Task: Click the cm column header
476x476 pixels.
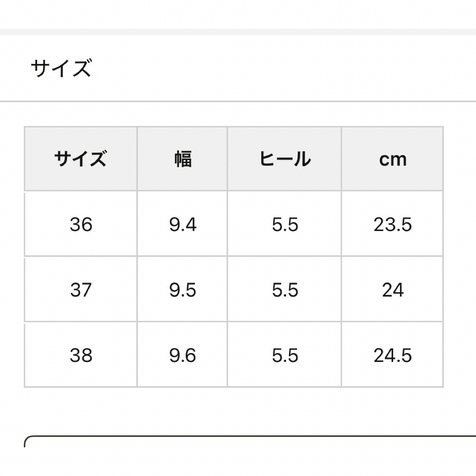Action: (392, 159)
